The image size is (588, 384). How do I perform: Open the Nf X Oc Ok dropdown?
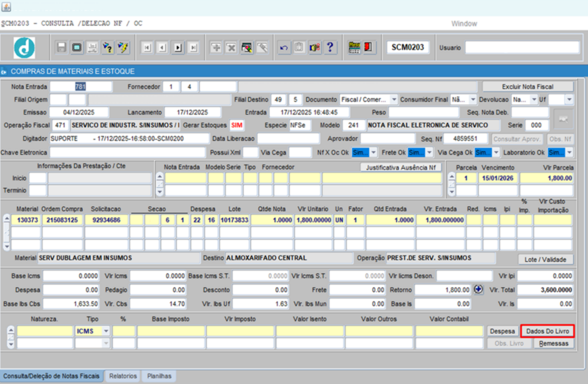click(x=373, y=152)
